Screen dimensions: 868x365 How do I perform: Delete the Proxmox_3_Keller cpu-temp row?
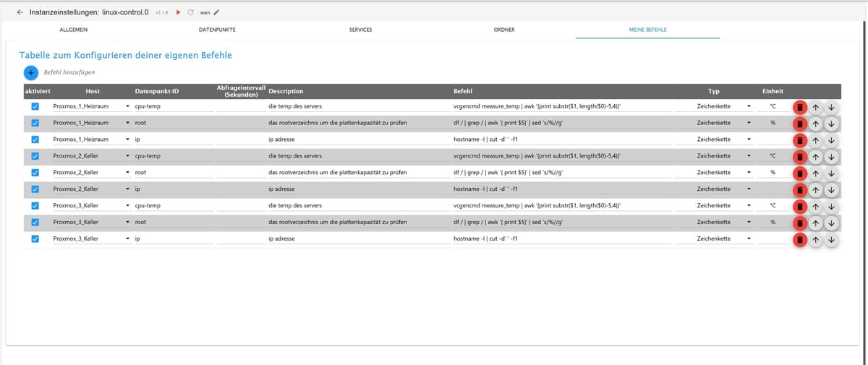pyautogui.click(x=800, y=207)
